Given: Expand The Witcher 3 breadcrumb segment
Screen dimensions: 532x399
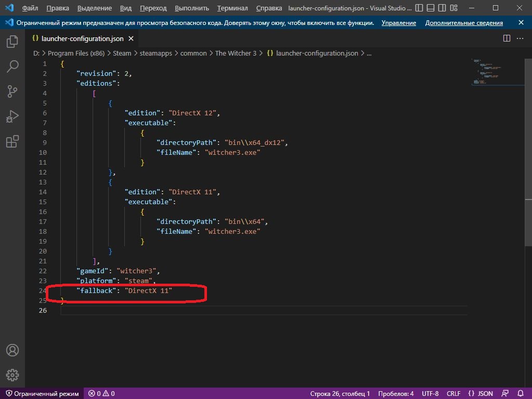Looking at the screenshot, I should [236, 53].
